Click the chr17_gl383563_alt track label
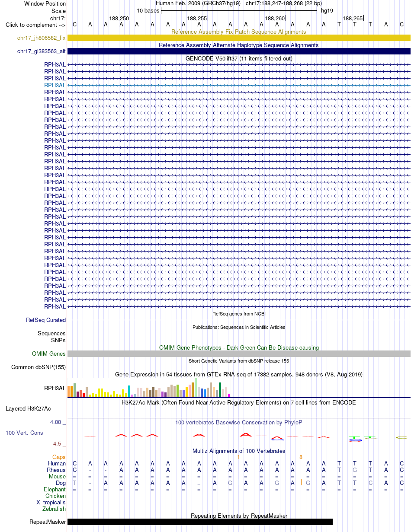Screen dimensions: 411x532 42,51
